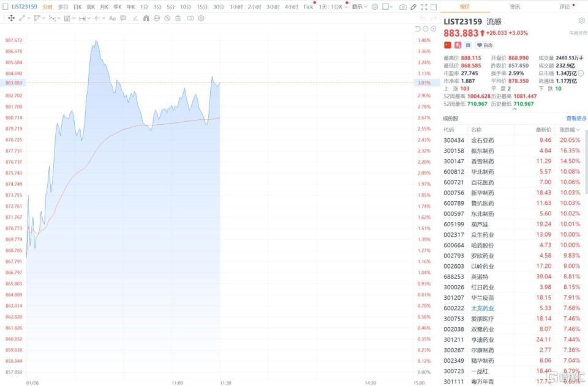This screenshot has height=386, width=588.
Task: Insert a comment bubble note on chart
Action: click(x=123, y=18)
